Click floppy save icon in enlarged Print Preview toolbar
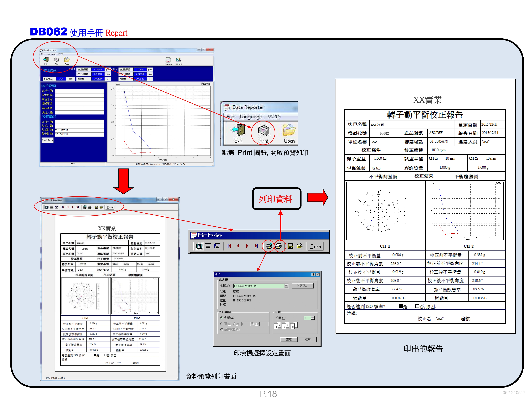 click(291, 246)
